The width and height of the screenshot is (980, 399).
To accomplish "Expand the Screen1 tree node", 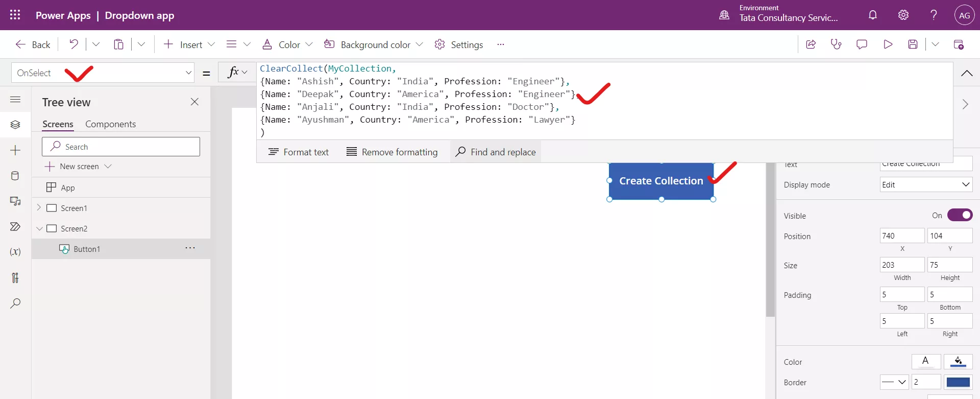I will [39, 207].
